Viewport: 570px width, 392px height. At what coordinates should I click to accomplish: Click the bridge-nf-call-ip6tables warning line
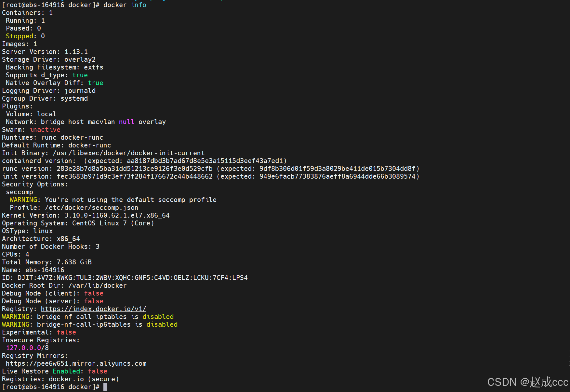[x=90, y=324]
